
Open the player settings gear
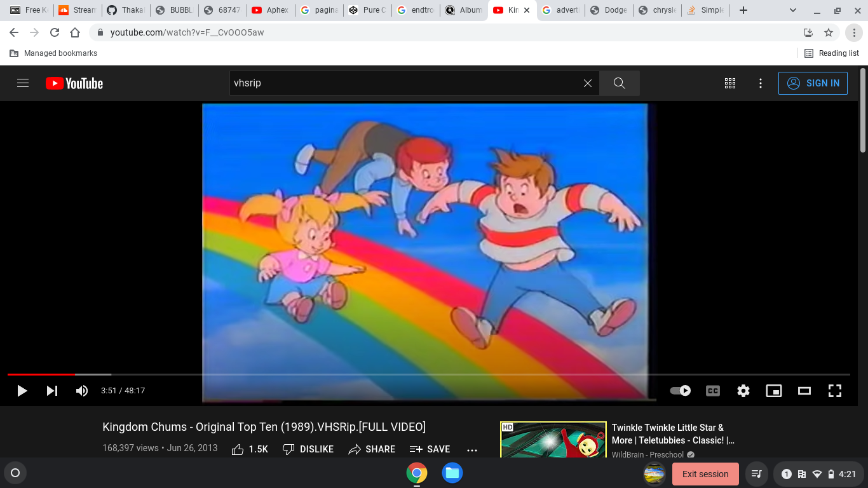743,391
